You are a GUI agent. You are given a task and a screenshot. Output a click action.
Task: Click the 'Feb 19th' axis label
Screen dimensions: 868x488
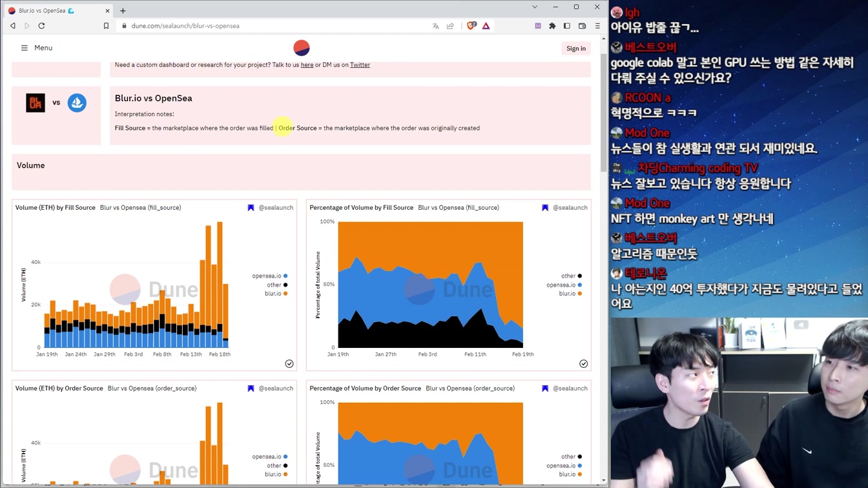pyautogui.click(x=523, y=354)
